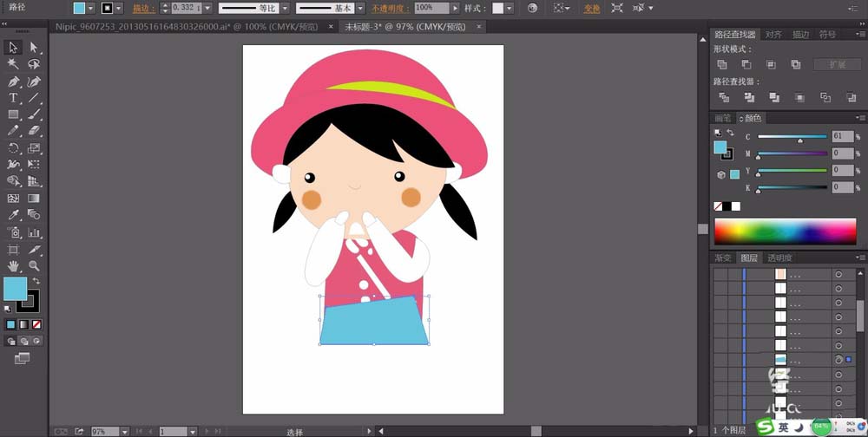Toggle target circle of blue shape layer
Screen dimensions: 868x437
(838, 360)
